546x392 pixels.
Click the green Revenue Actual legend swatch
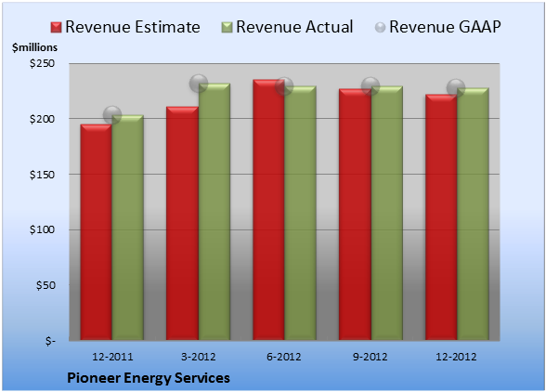click(x=227, y=27)
